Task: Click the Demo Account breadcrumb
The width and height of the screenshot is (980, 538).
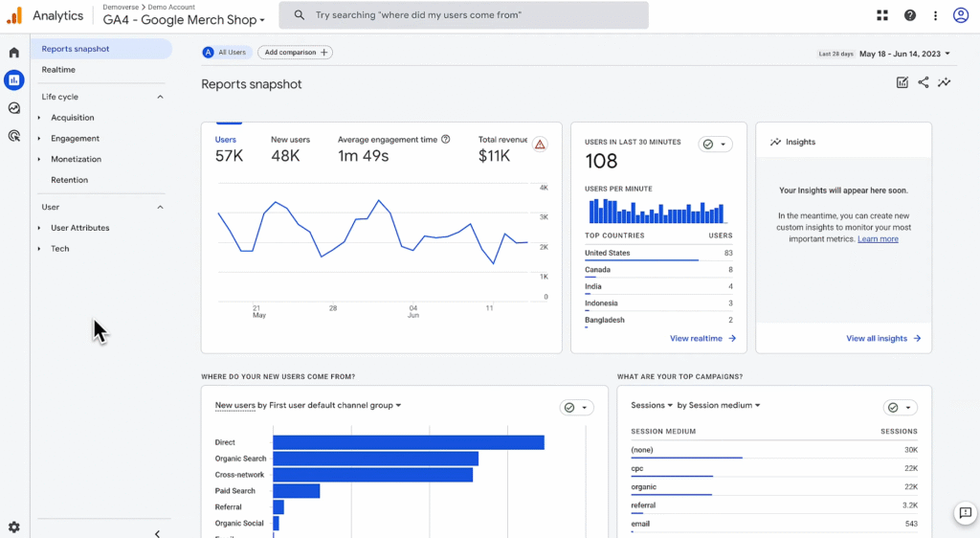Action: pyautogui.click(x=171, y=7)
